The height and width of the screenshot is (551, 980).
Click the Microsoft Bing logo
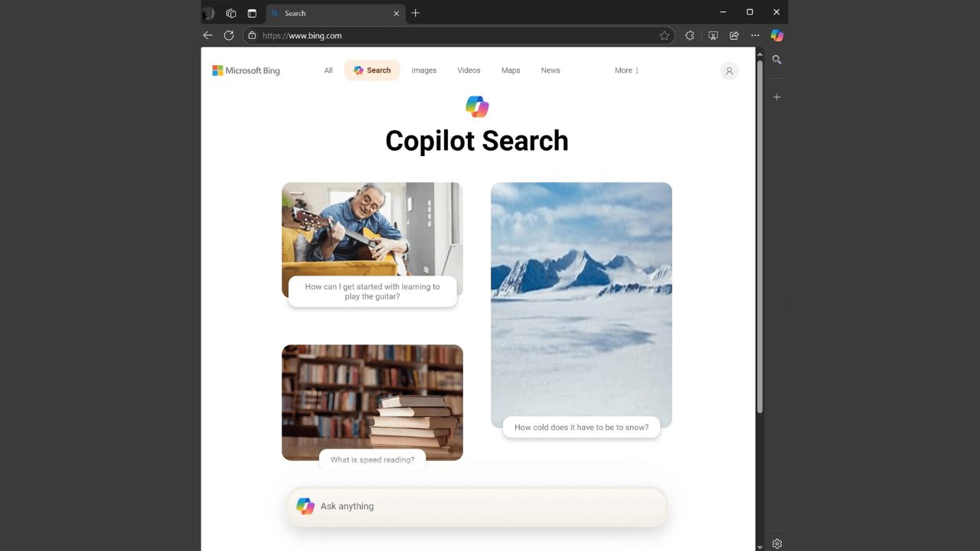pyautogui.click(x=245, y=70)
